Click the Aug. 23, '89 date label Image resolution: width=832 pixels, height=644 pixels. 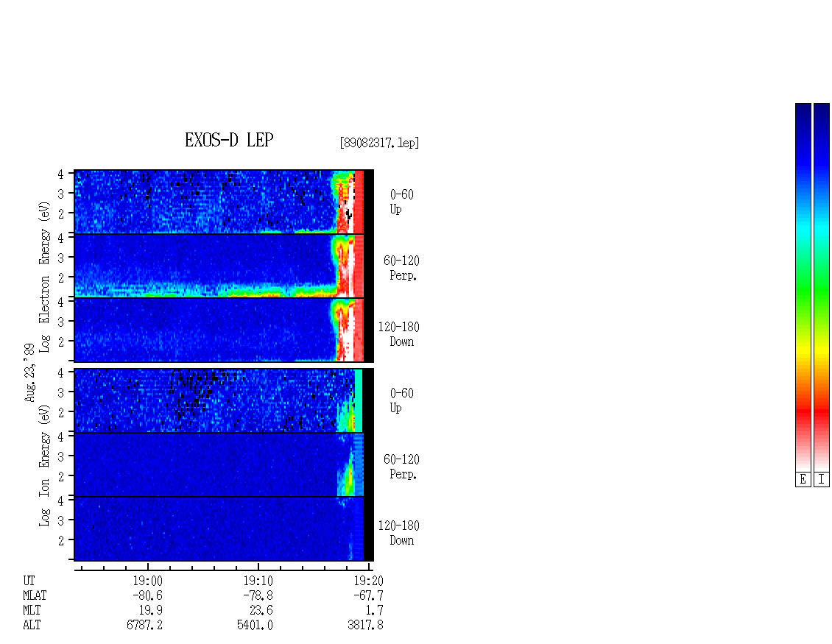tap(29, 372)
